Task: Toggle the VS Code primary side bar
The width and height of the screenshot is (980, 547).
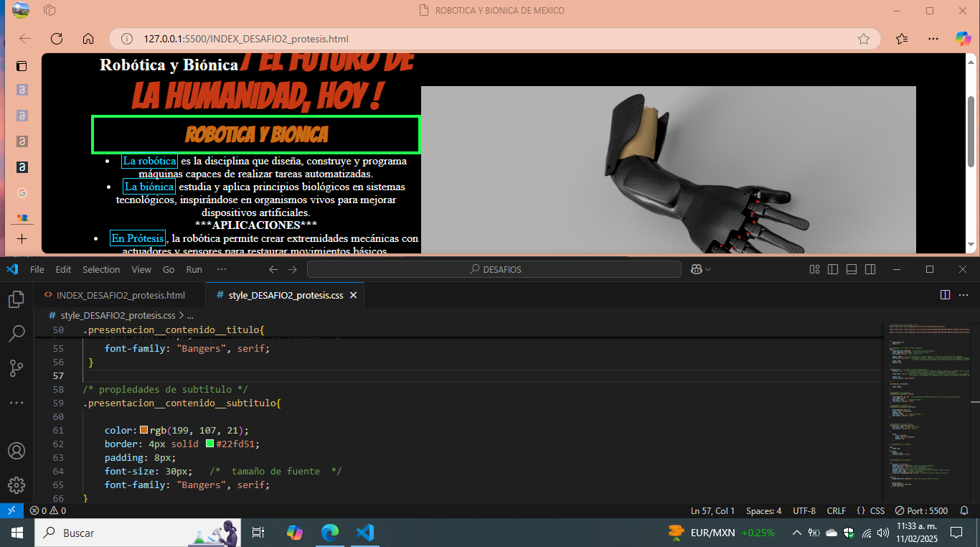Action: click(833, 269)
